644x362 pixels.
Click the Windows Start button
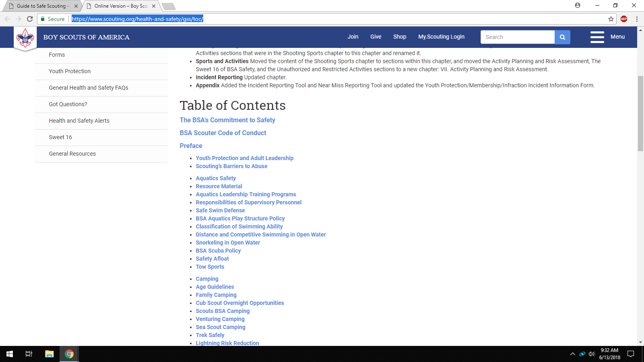coord(10,354)
